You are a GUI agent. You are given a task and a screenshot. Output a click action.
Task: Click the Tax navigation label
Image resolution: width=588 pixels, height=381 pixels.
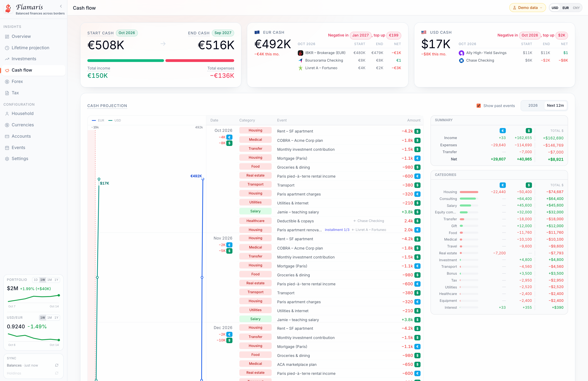15,93
